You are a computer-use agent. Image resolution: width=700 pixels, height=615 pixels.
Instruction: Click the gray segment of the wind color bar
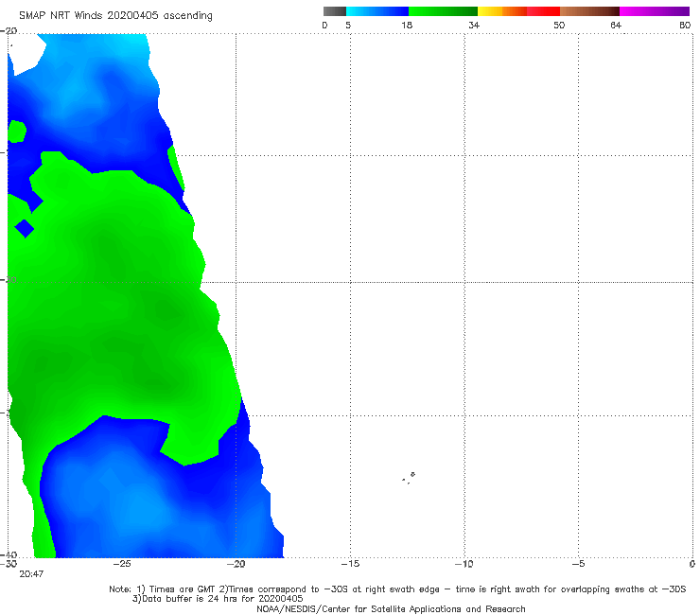334,11
